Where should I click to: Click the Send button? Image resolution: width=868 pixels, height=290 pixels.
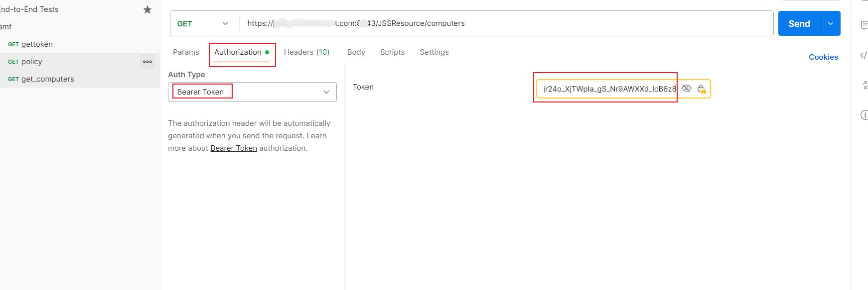pyautogui.click(x=799, y=23)
